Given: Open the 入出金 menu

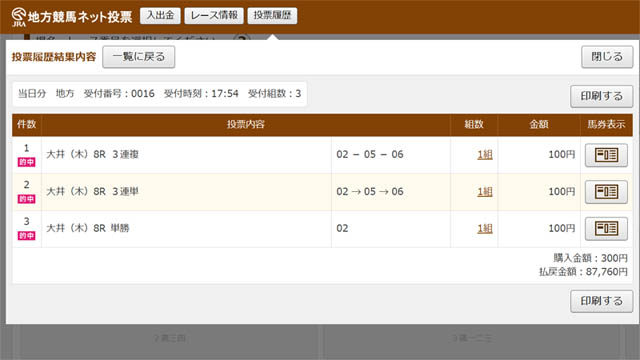Looking at the screenshot, I should tap(160, 16).
